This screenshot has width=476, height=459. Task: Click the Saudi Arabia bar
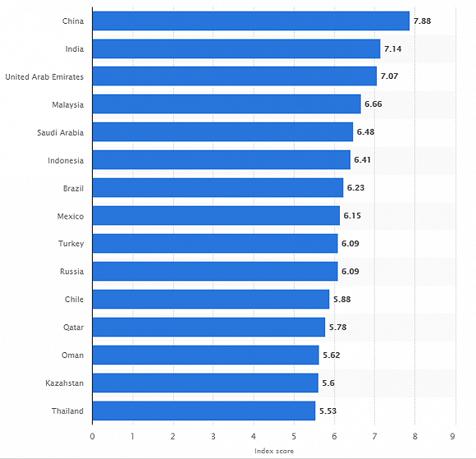[223, 132]
